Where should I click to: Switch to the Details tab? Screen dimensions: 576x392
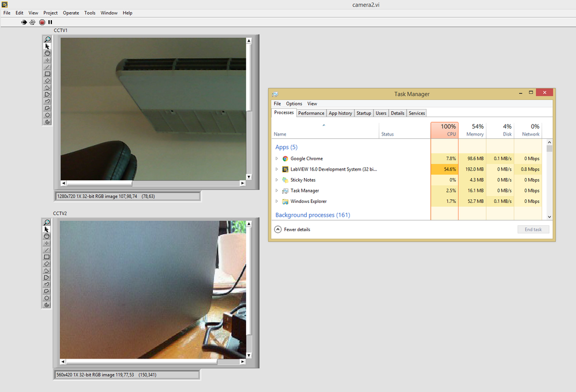click(x=397, y=113)
